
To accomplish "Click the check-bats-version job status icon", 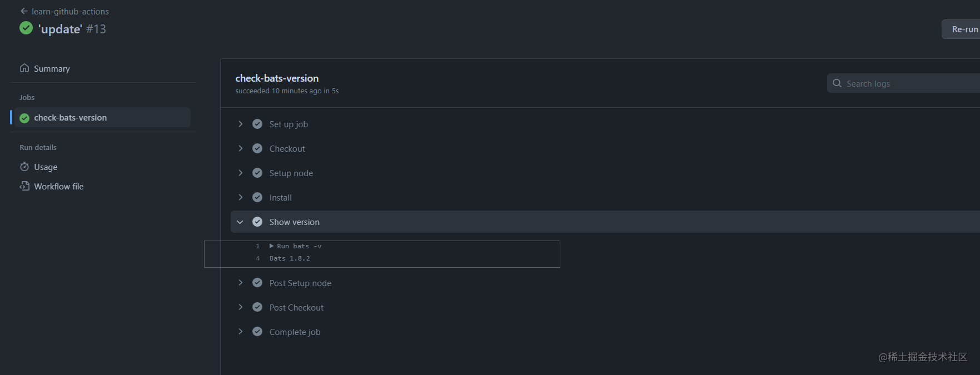I will (x=24, y=118).
